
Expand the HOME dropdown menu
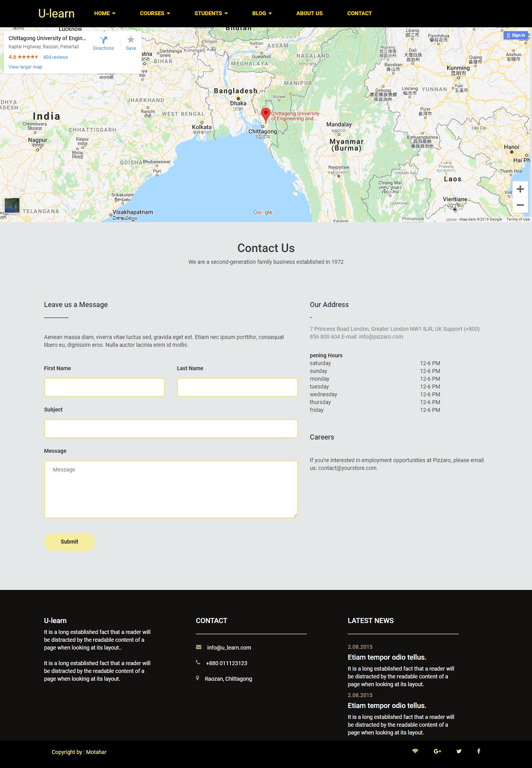click(x=105, y=13)
